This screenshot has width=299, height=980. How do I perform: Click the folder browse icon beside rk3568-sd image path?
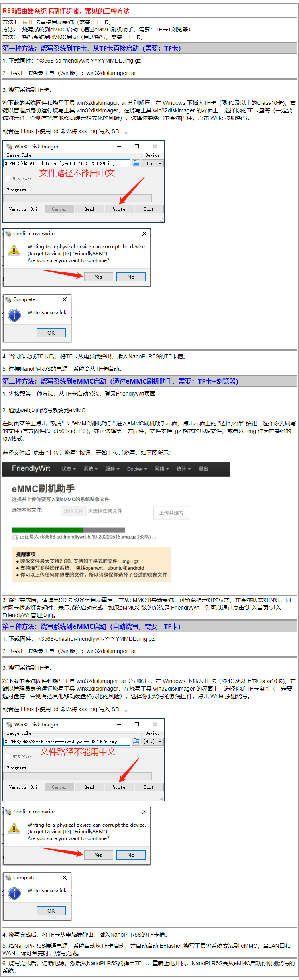pos(136,163)
